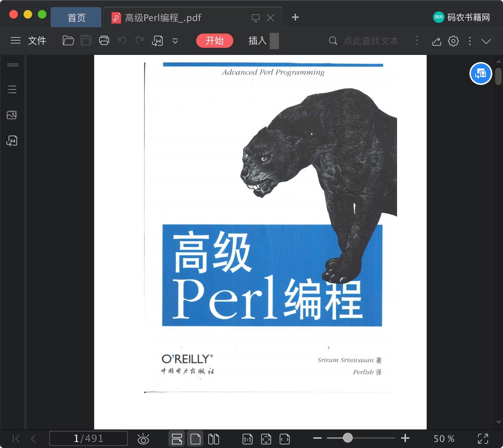This screenshot has width=503, height=448.
Task: Click the 50 % zoom level value
Action: (444, 439)
